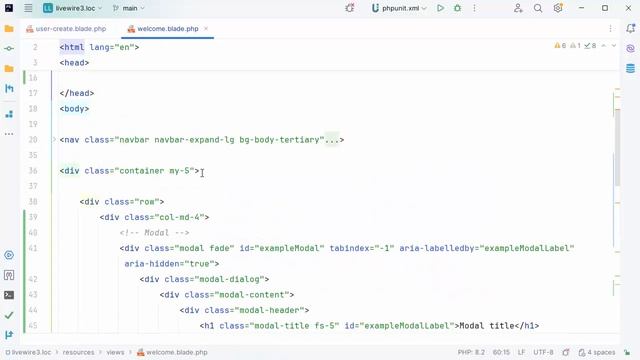Show more tool windows ellipsis
The width and height of the screenshot is (640, 360).
[9, 134]
